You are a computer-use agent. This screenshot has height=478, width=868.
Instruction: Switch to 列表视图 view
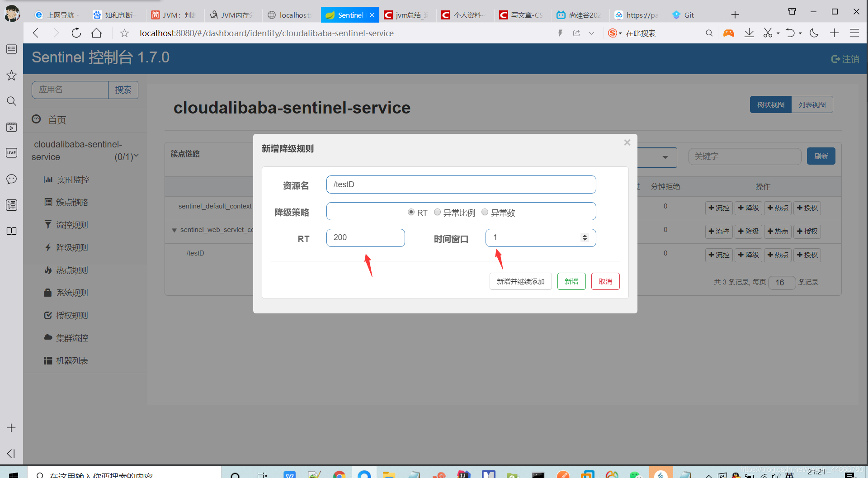pos(812,104)
